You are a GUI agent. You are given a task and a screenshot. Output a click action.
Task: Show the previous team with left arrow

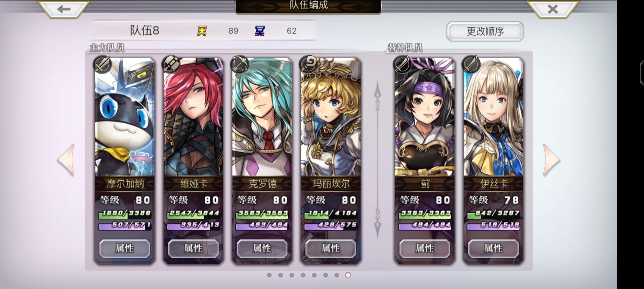pyautogui.click(x=66, y=160)
